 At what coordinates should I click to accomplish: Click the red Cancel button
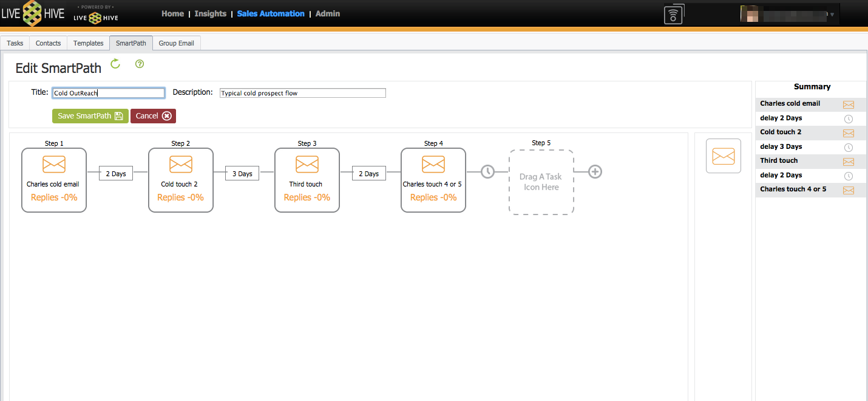pos(153,116)
